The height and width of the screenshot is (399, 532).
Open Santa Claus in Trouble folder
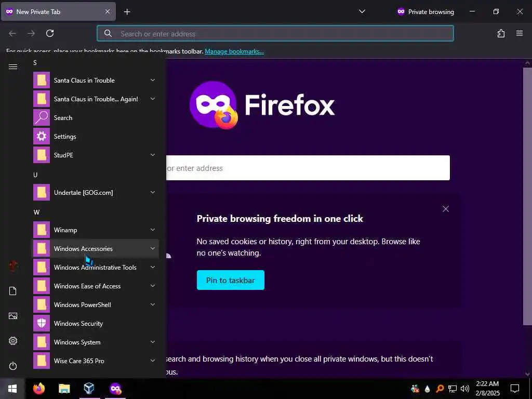pos(95,81)
